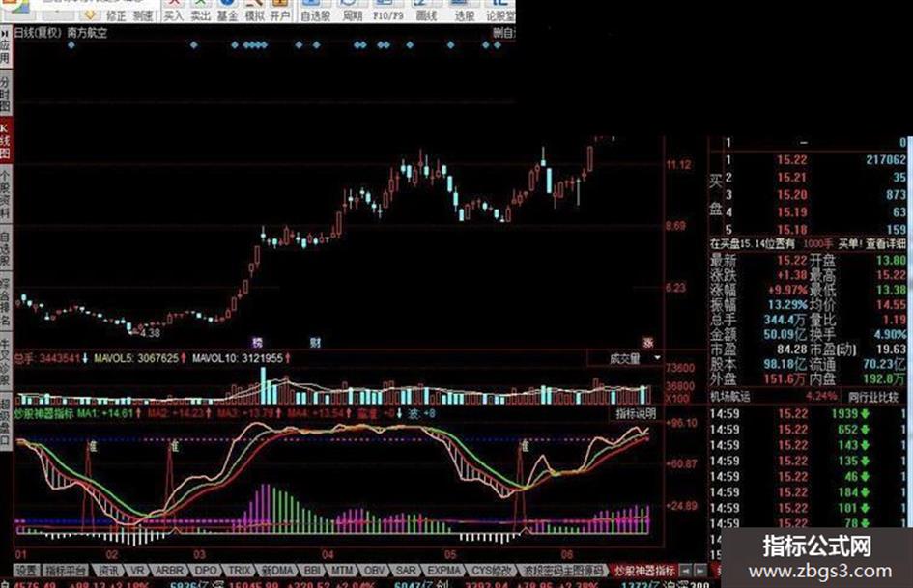Image resolution: width=913 pixels, height=588 pixels.
Task: Click the 周期 (period) toolbar icon
Action: click(352, 11)
